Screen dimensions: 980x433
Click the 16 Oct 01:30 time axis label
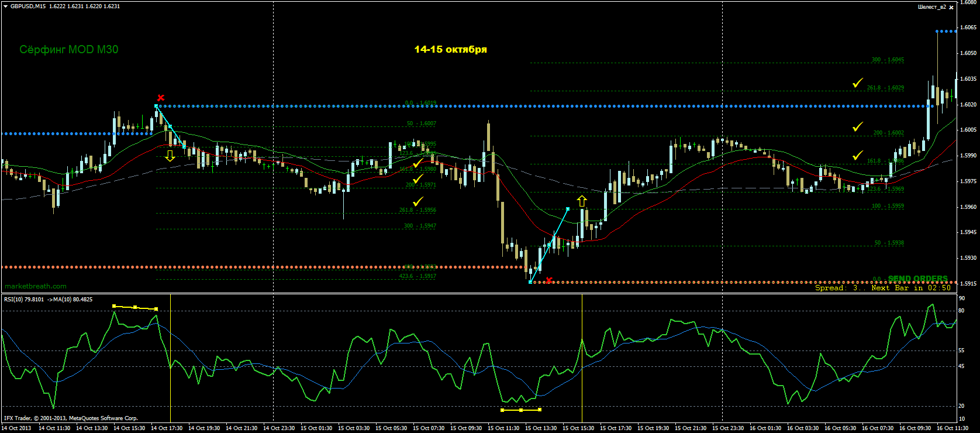765,428
